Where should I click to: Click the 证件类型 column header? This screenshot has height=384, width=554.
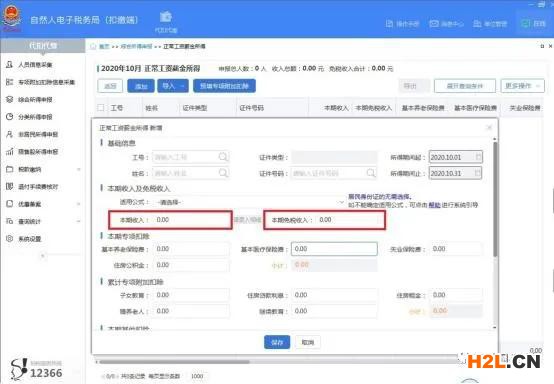(195, 108)
